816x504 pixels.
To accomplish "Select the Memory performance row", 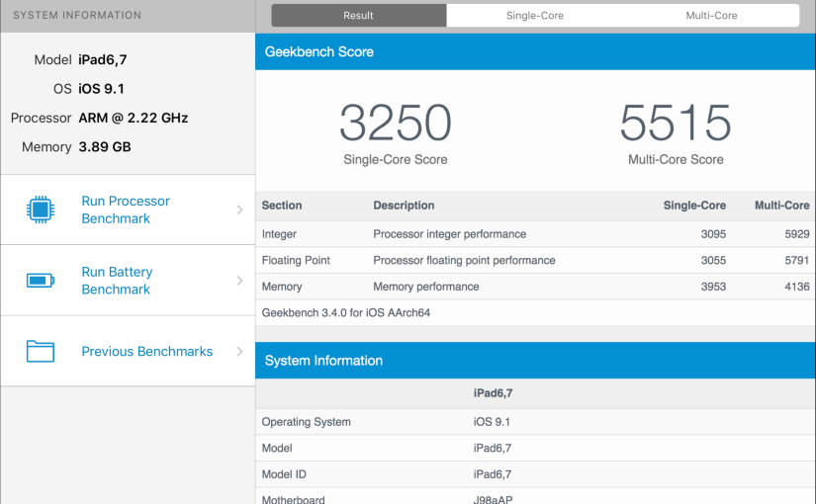I will (x=535, y=287).
